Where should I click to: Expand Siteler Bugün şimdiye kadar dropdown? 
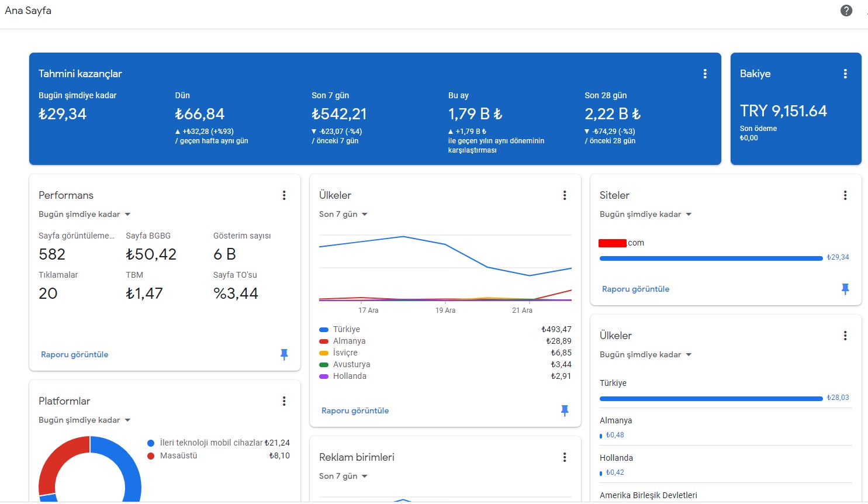646,215
